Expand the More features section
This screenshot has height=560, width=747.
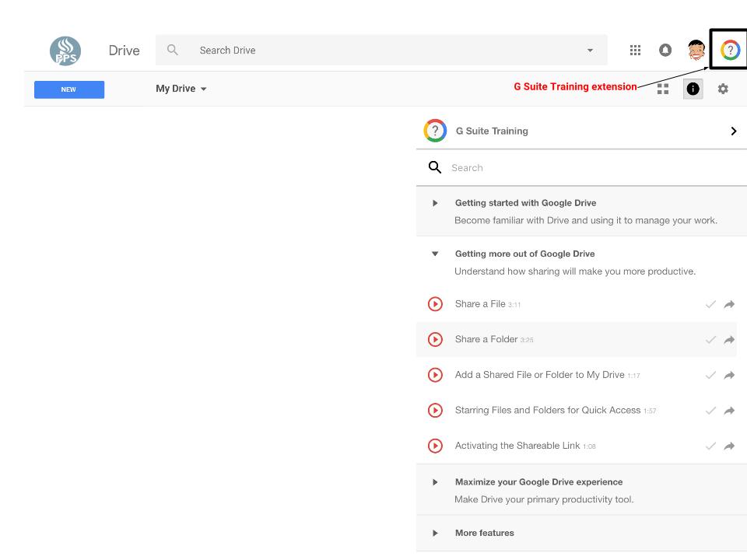(435, 534)
